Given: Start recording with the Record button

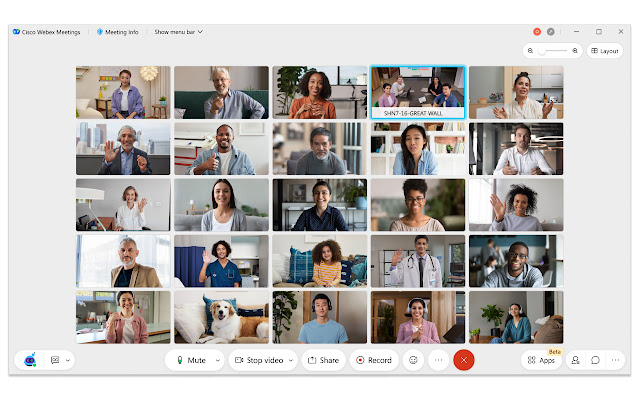Looking at the screenshot, I should tap(374, 360).
